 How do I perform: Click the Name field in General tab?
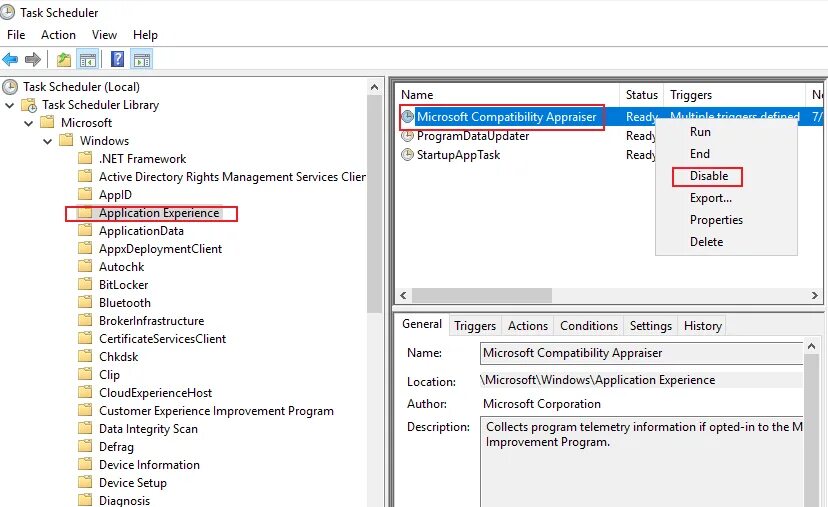tap(641, 353)
